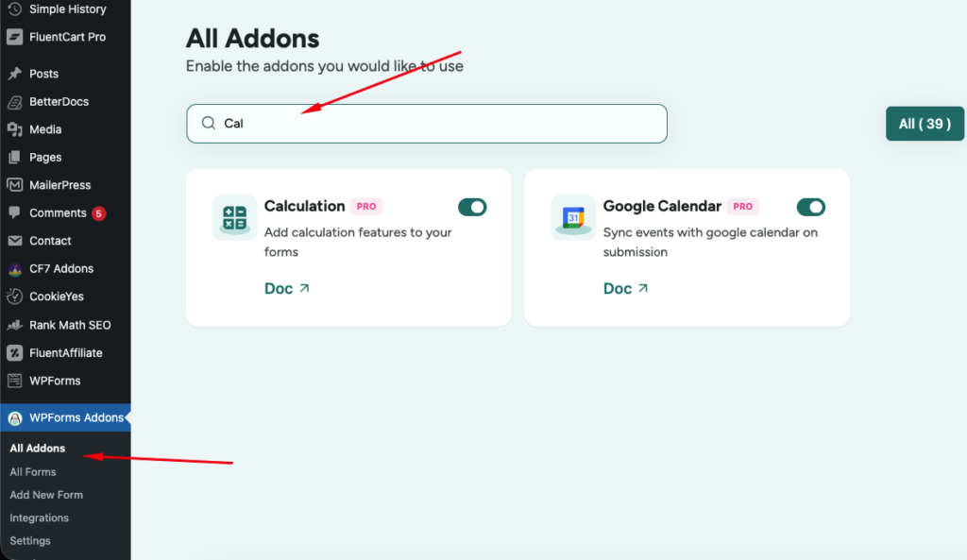Go to All Forms submenu
967x560 pixels.
point(33,472)
